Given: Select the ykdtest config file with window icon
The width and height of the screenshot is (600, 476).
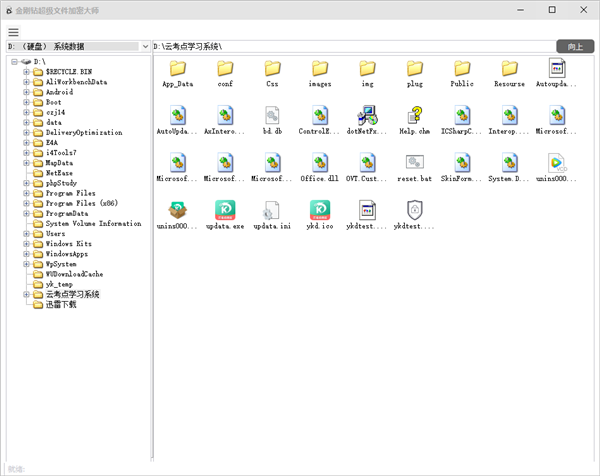Looking at the screenshot, I should 367,210.
